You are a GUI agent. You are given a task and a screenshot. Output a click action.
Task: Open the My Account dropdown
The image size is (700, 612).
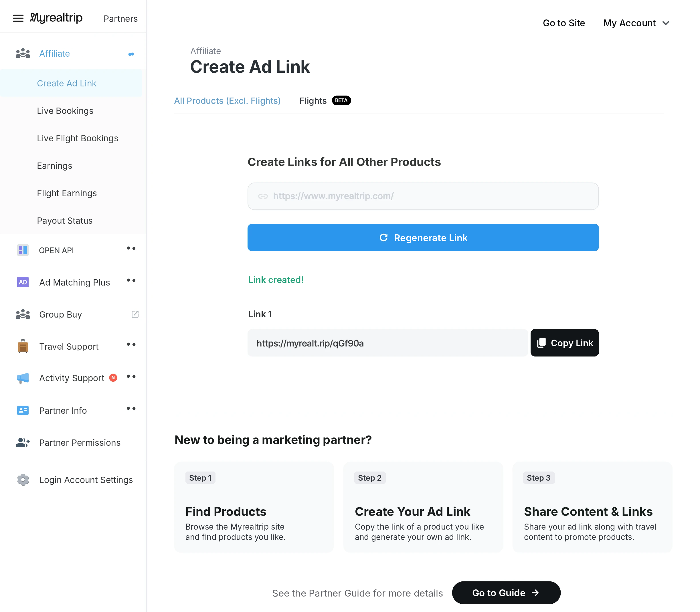(636, 23)
